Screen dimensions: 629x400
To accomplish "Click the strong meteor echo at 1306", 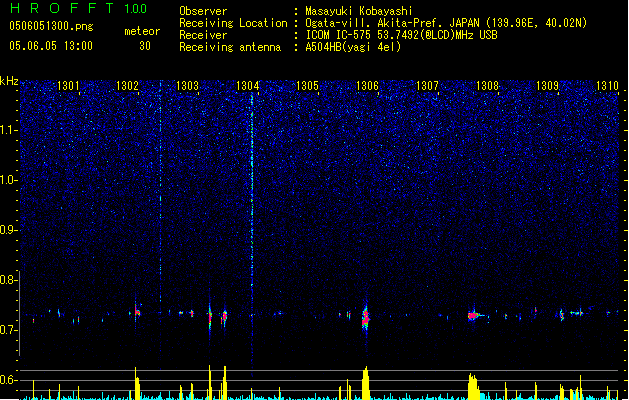I will [x=365, y=318].
